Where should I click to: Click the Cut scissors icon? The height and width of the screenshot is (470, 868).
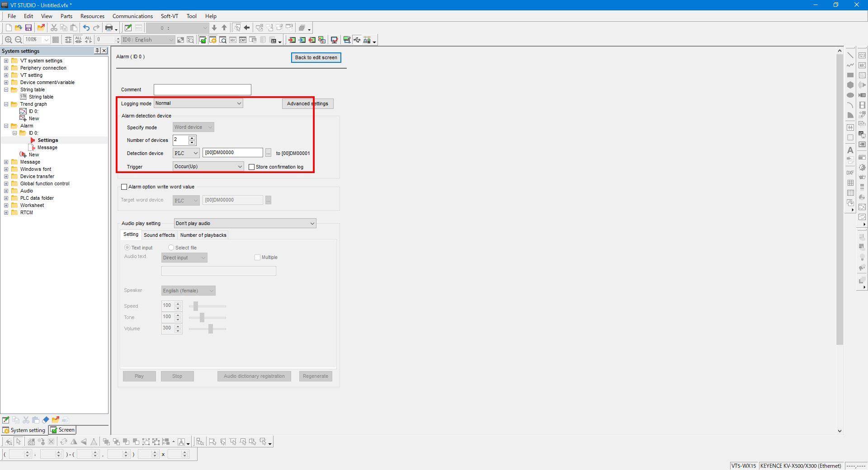(x=54, y=28)
